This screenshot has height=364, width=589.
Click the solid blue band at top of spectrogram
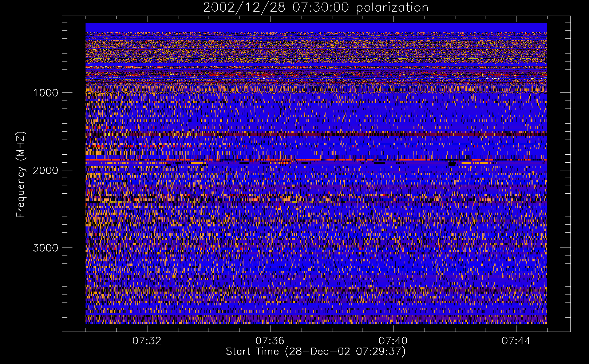(316, 28)
